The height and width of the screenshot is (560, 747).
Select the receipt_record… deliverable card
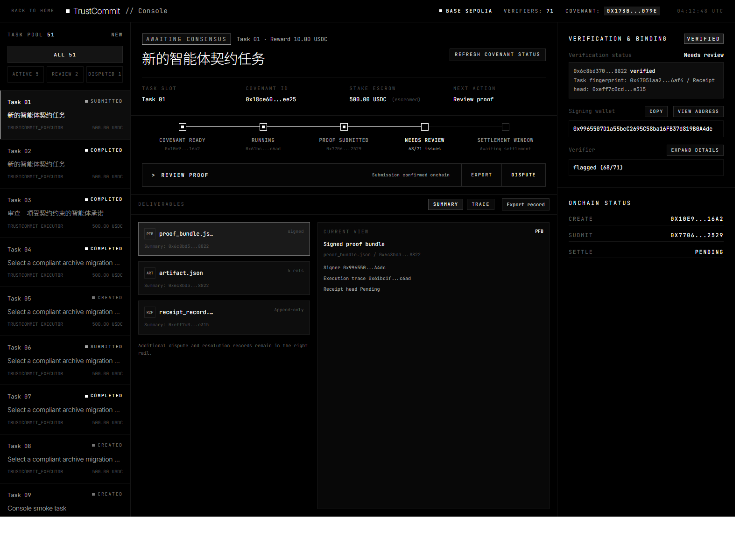coord(224,317)
